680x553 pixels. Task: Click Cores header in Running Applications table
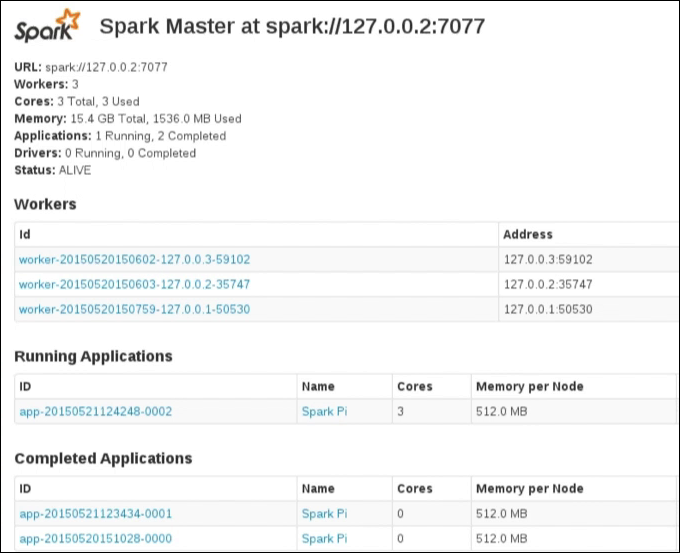click(415, 386)
